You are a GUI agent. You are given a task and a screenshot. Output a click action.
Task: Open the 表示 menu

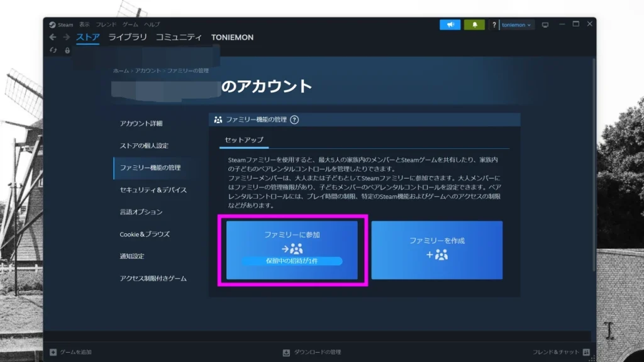84,25
